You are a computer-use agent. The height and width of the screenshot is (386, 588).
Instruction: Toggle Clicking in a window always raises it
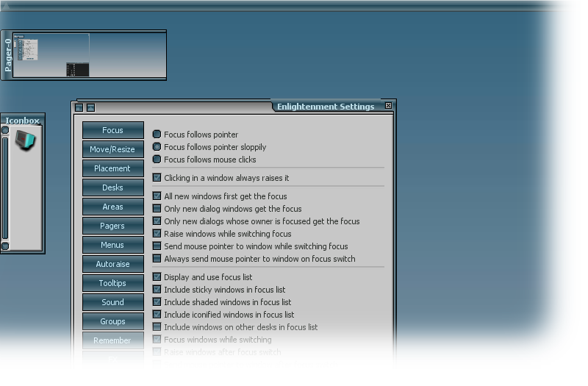tap(157, 177)
